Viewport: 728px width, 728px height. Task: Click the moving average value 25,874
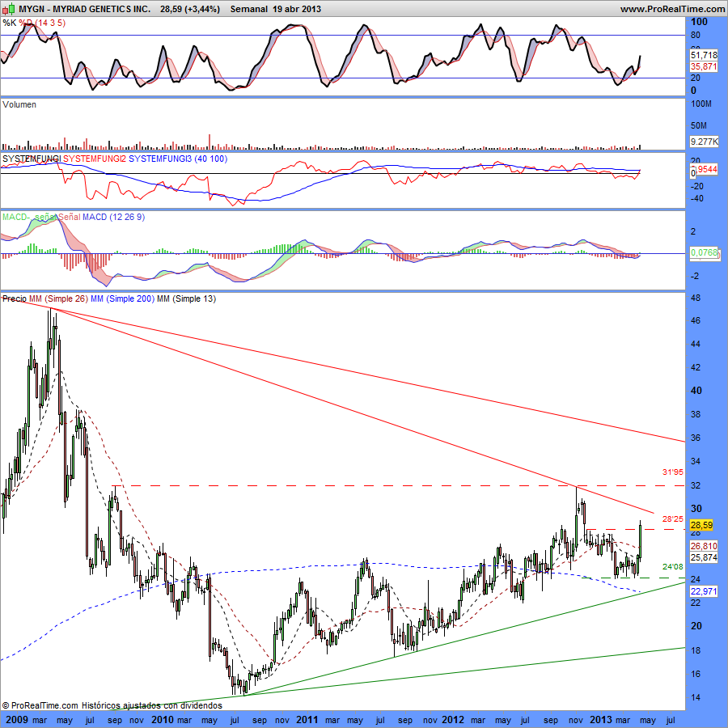point(704,557)
